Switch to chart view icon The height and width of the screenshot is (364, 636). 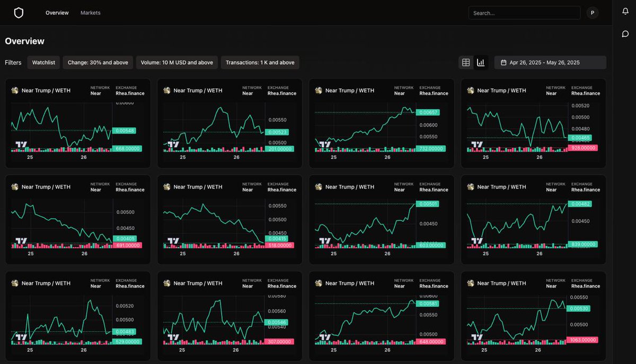point(481,63)
